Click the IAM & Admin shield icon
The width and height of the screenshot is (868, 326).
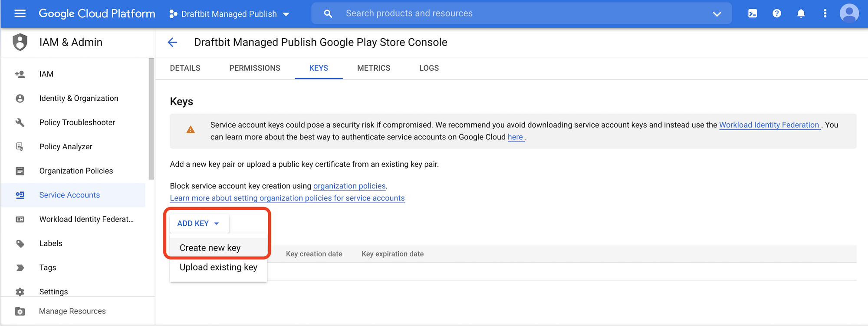point(20,42)
